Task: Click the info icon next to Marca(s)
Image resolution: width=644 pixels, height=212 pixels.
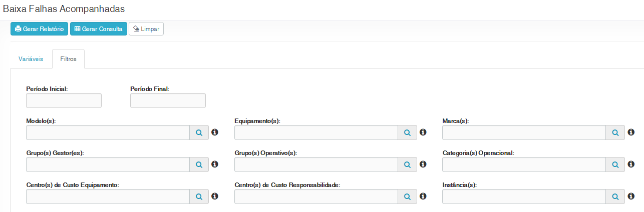Action: (631, 132)
